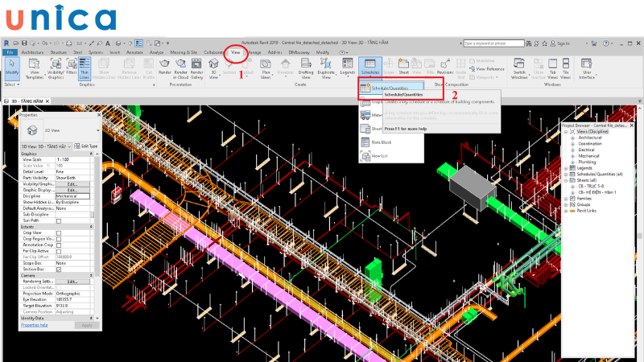Click the View Reference tool
The width and height of the screenshot is (644, 362).
487,69
